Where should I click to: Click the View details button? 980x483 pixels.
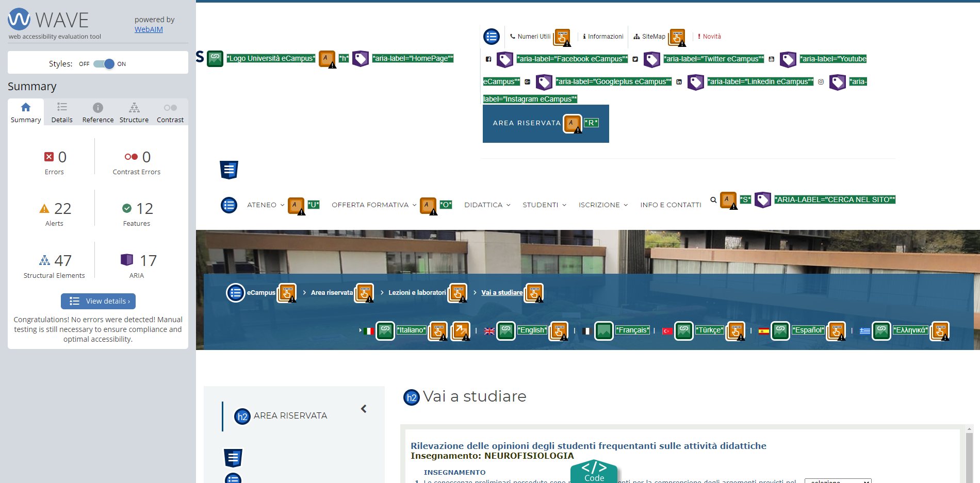[98, 301]
